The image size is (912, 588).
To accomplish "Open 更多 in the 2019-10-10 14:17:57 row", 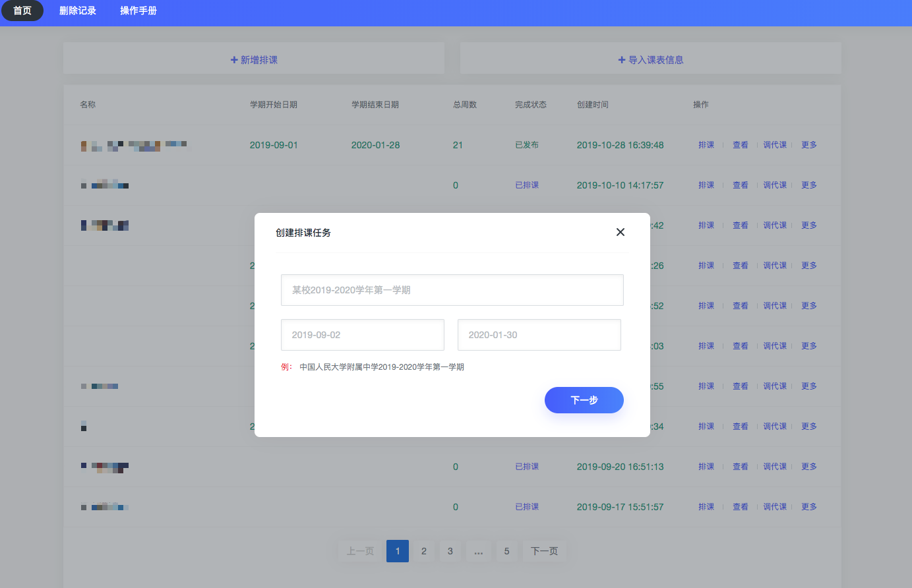I will pos(809,185).
